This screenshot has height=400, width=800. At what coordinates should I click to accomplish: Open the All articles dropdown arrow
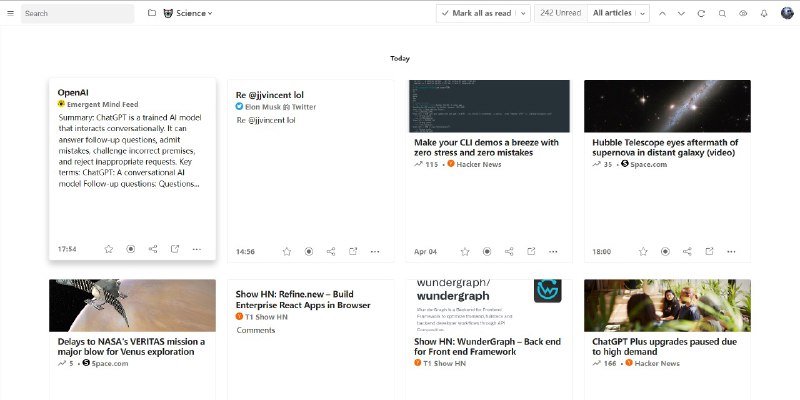(x=642, y=14)
